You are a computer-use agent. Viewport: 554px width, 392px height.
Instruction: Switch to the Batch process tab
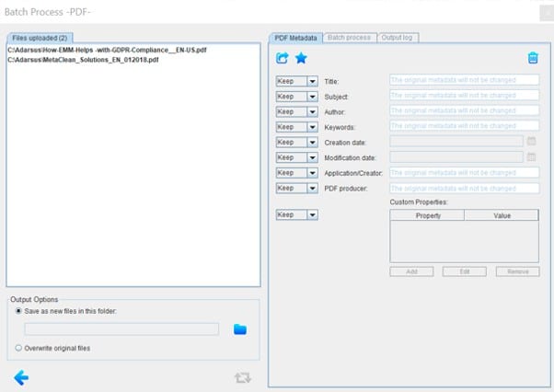tap(350, 38)
